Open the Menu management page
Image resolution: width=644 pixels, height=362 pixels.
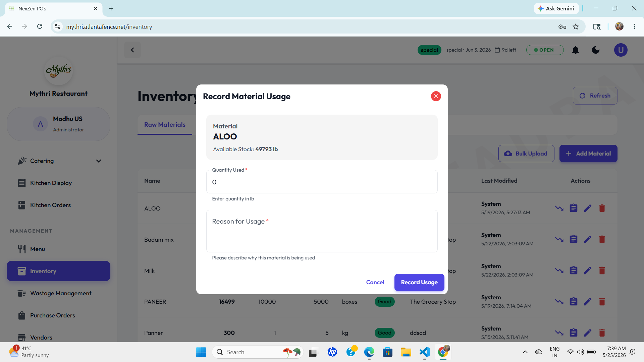click(59, 249)
